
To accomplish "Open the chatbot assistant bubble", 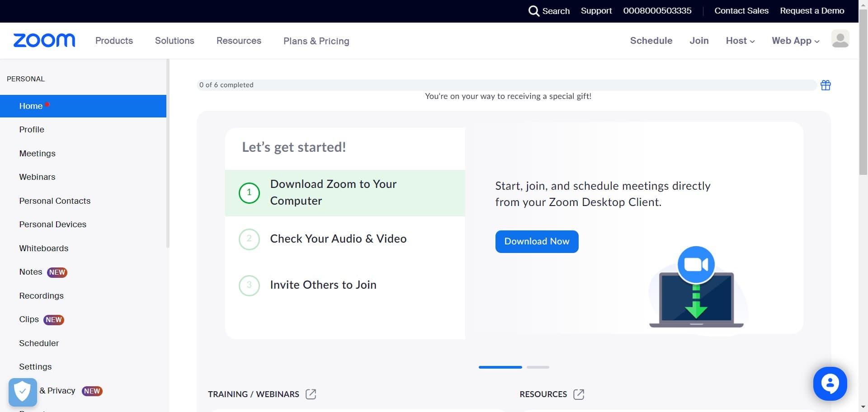I will (830, 384).
